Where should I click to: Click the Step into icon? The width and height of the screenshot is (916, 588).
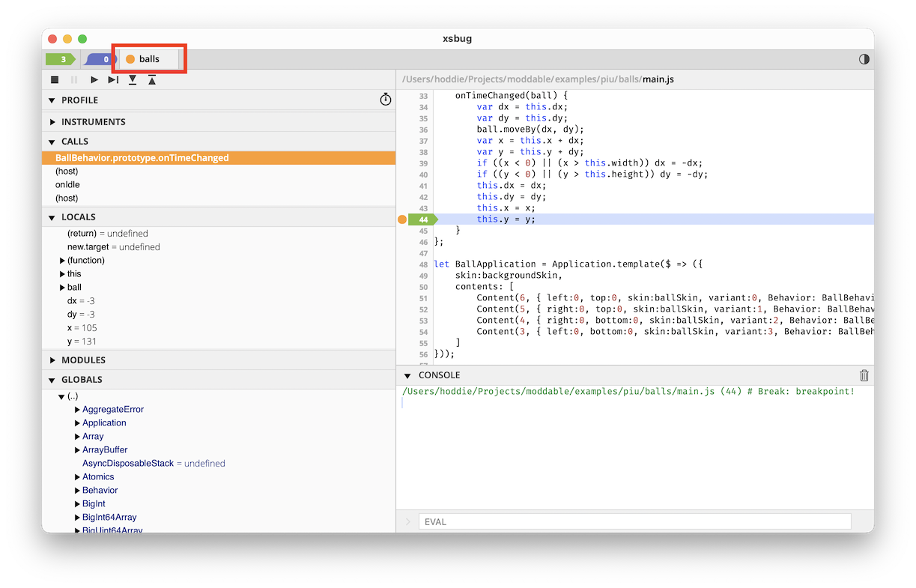tap(133, 79)
